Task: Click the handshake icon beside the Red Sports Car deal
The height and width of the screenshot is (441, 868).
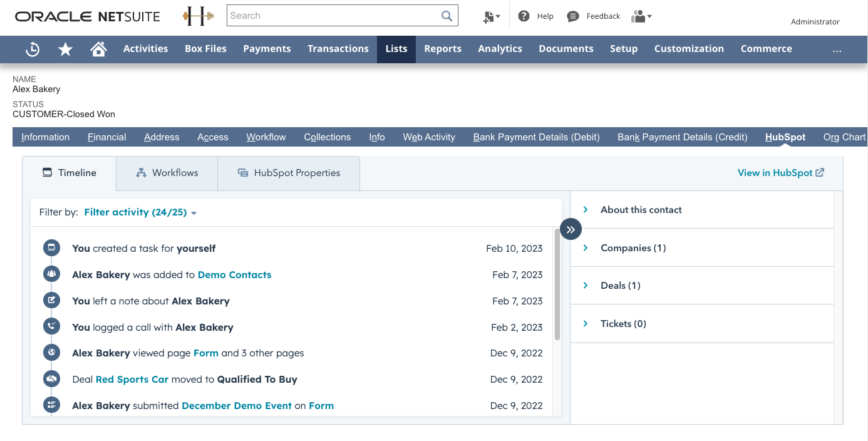Action: 51,378
